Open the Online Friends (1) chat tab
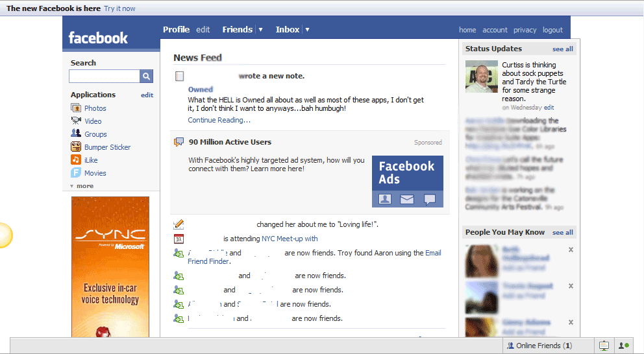Viewport: 644px width, 354px height. 549,346
